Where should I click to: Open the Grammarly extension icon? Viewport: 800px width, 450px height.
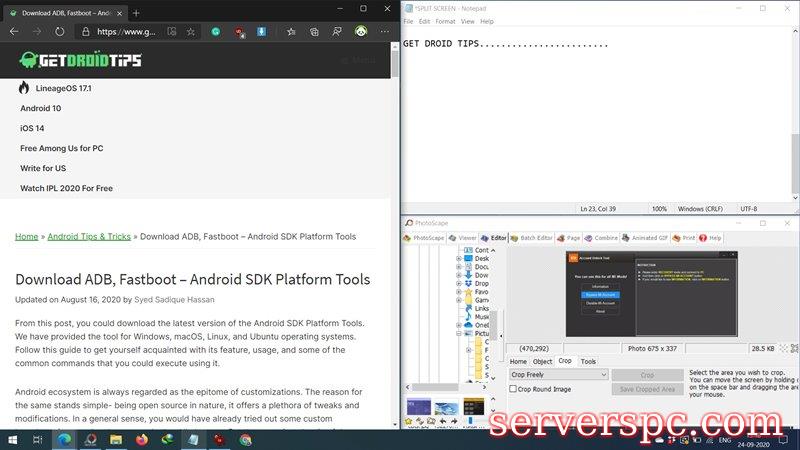215,31
